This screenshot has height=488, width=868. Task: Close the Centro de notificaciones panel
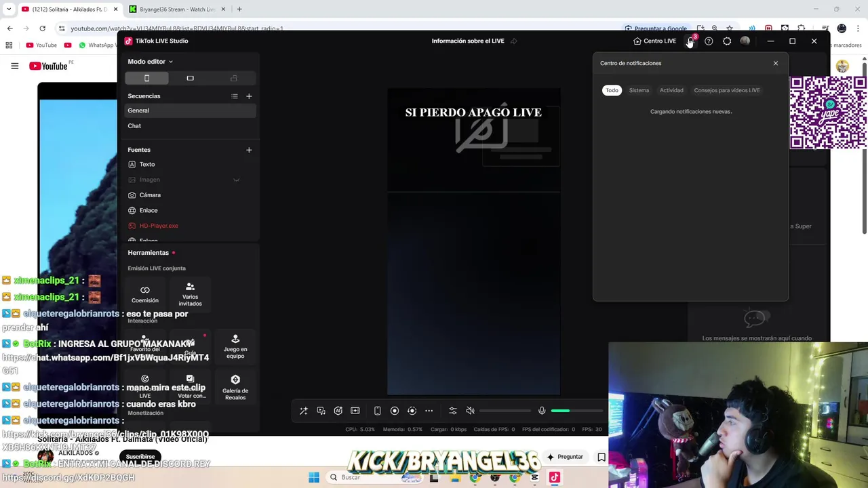pos(776,63)
